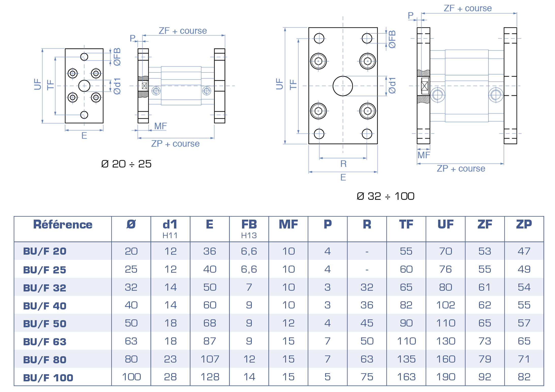
Task: Click the Ø 20 ÷ 25 drawing caption
Action: click(126, 164)
